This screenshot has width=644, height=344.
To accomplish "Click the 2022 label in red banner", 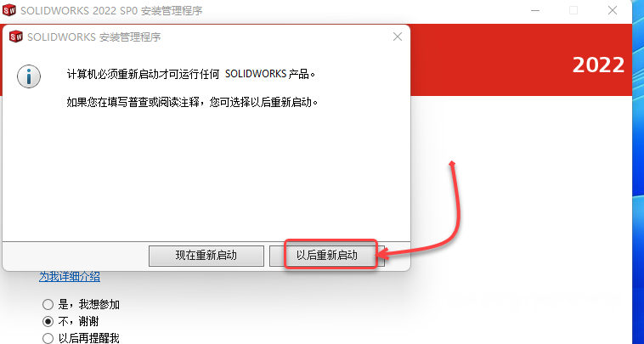I will pos(598,65).
